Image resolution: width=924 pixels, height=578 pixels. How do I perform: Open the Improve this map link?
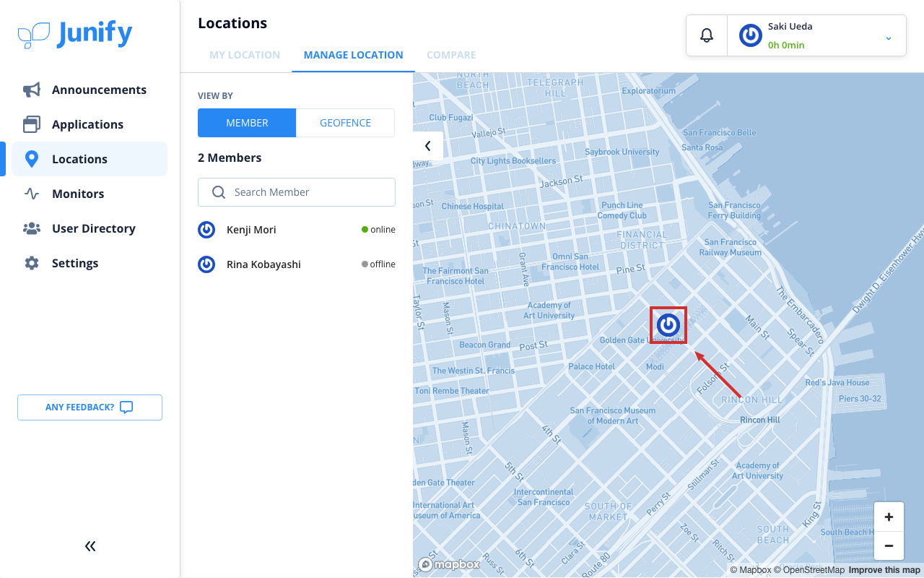(884, 570)
